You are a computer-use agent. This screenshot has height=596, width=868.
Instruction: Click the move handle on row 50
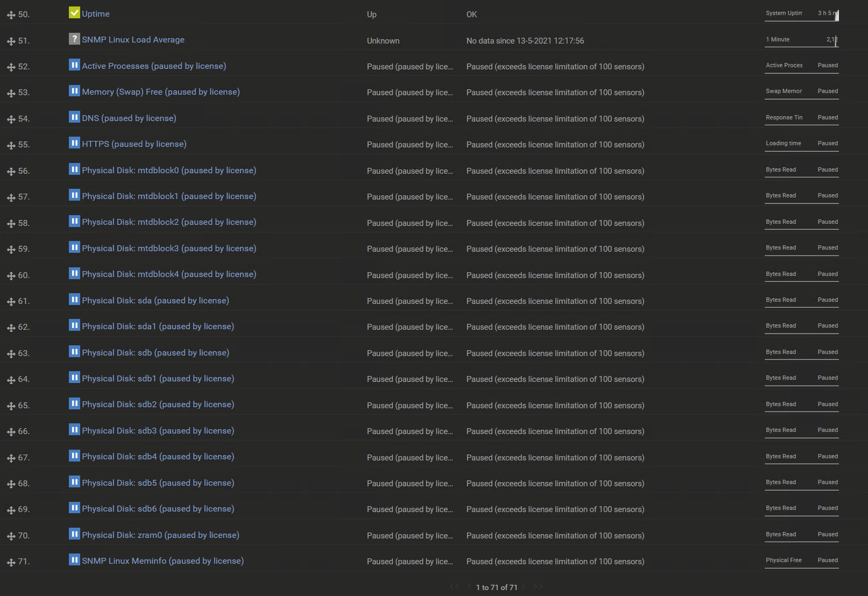[11, 15]
